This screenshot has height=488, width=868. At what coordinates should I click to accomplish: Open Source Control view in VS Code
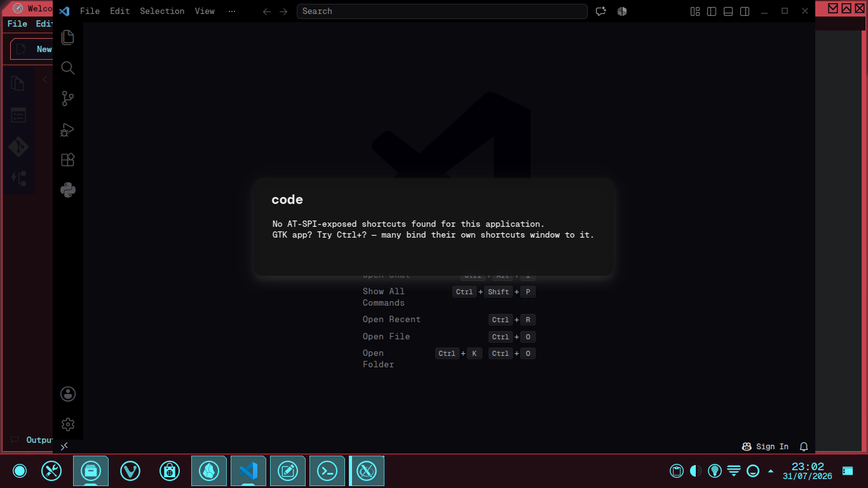[x=68, y=98]
